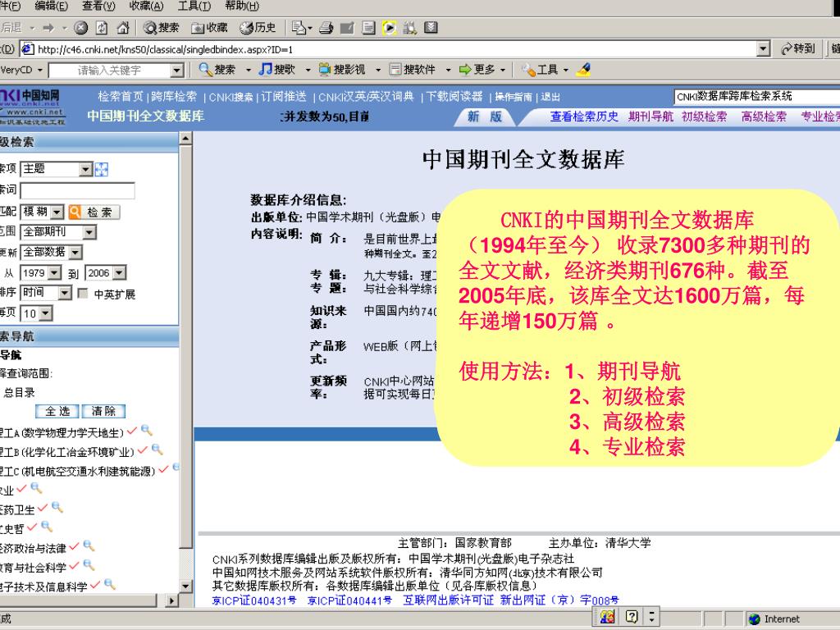Click 搜歌 music search button

277,70
